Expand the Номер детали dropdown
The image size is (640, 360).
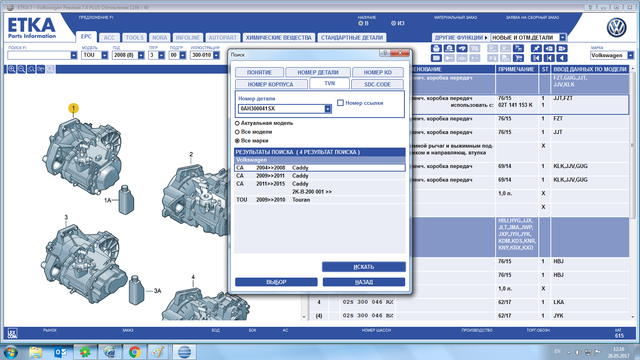pyautogui.click(x=327, y=109)
